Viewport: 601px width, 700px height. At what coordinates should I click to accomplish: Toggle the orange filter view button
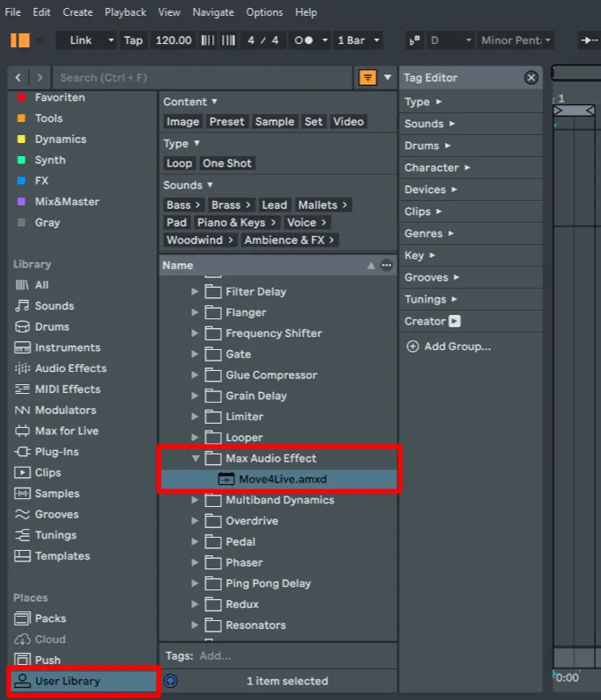pos(368,78)
